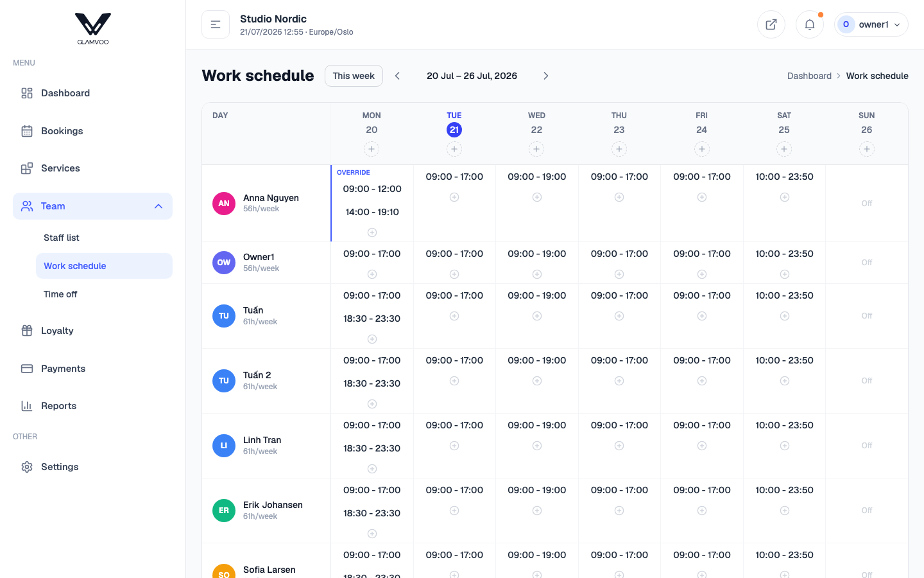
Task: Select the highlighted Tuesday 21 date badge
Action: coord(454,130)
